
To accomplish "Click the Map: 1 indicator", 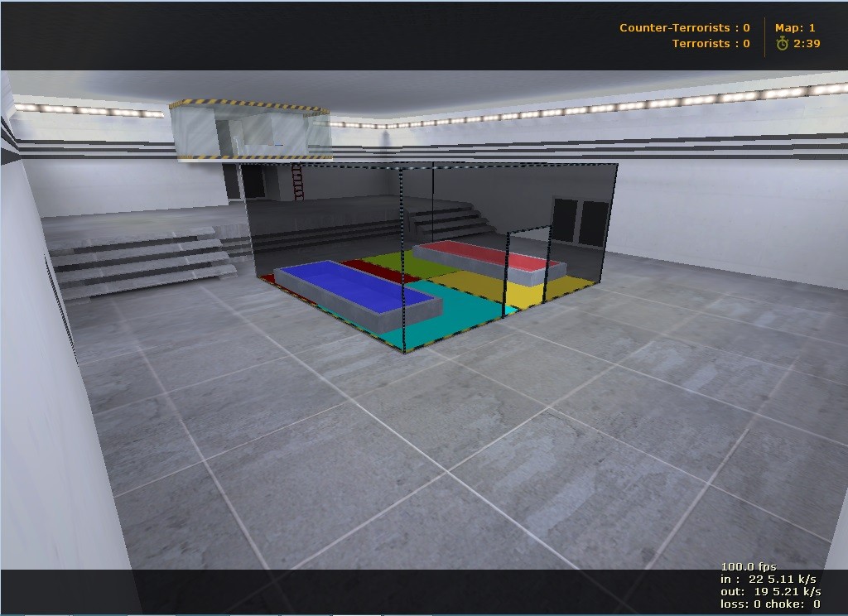I will pos(795,27).
